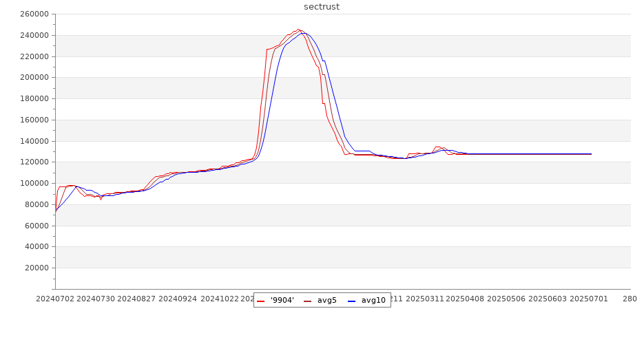
Task: Click the 20240924 date tick label
Action: (x=178, y=299)
